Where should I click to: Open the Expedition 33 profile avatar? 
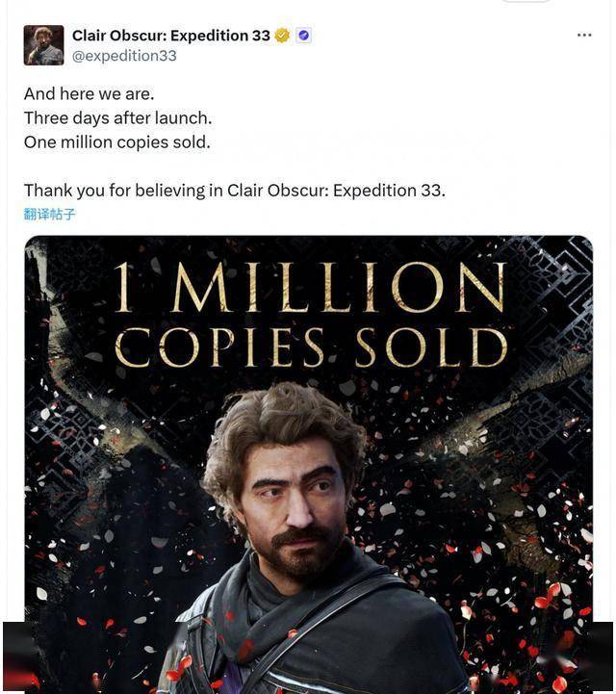[43, 45]
